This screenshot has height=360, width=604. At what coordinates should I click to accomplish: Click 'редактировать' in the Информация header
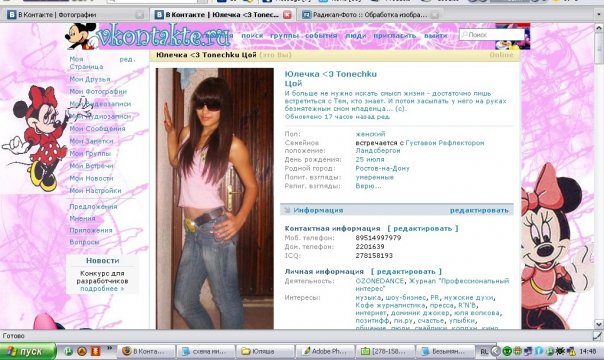tap(479, 210)
